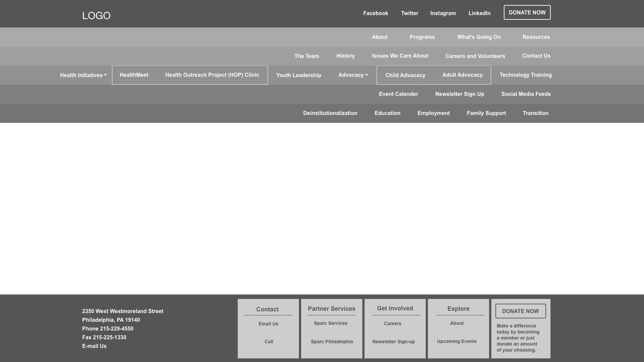Open the Twitter link

coord(410,13)
